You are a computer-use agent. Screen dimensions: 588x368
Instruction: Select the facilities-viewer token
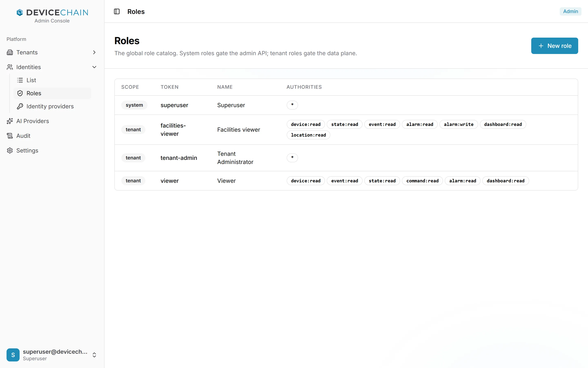pyautogui.click(x=173, y=130)
